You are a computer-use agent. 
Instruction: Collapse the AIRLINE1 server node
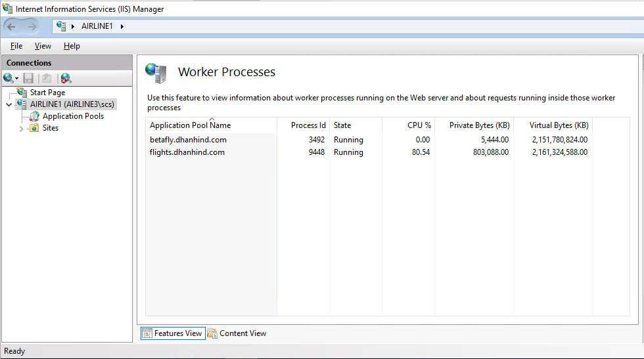(9, 104)
